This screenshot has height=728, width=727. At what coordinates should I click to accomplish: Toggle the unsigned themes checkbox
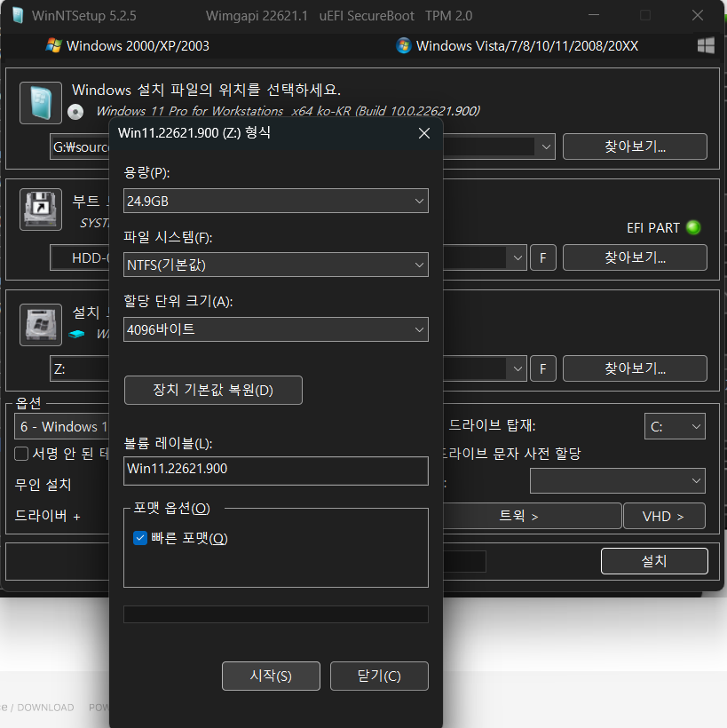tap(21, 454)
